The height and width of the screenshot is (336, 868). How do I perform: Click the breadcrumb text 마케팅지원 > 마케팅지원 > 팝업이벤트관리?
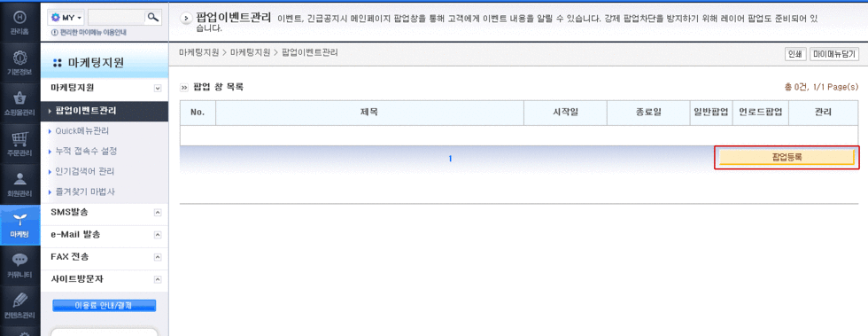pyautogui.click(x=259, y=52)
